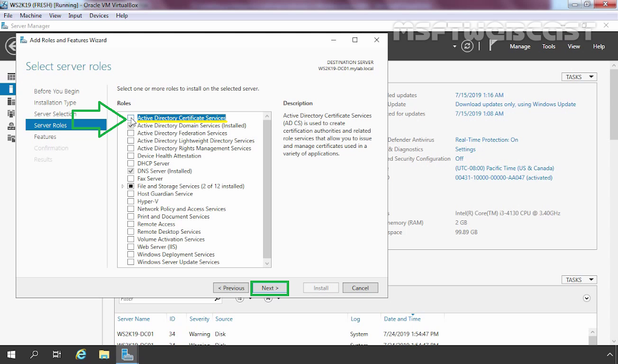This screenshot has width=618, height=364.
Task: Go to the Features wizard step
Action: tap(45, 137)
